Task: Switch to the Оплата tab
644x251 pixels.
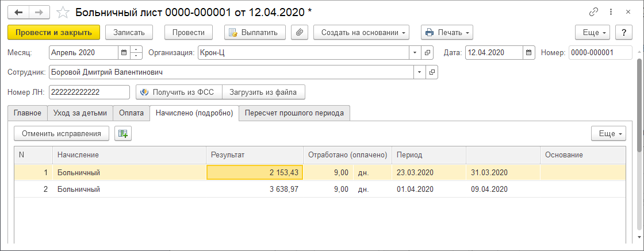Action: click(131, 113)
